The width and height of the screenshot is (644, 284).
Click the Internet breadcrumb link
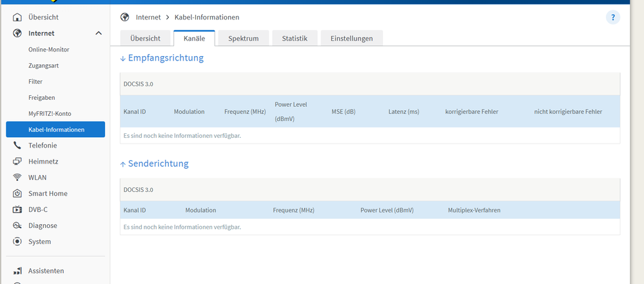[148, 17]
